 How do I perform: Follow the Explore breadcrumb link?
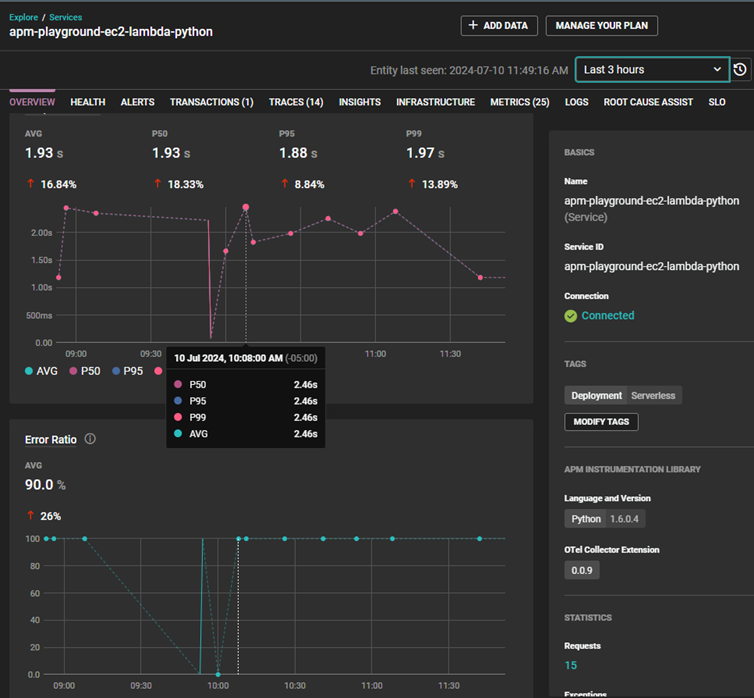click(24, 17)
